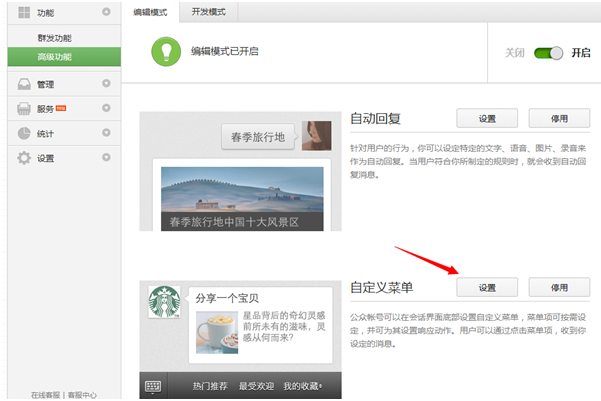Click the 功能 grid icon in sidebar
The image size is (601, 401).
pos(22,13)
